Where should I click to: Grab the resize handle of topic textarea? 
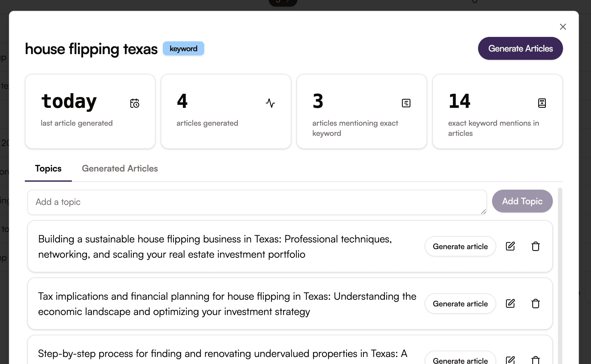pyautogui.click(x=483, y=212)
